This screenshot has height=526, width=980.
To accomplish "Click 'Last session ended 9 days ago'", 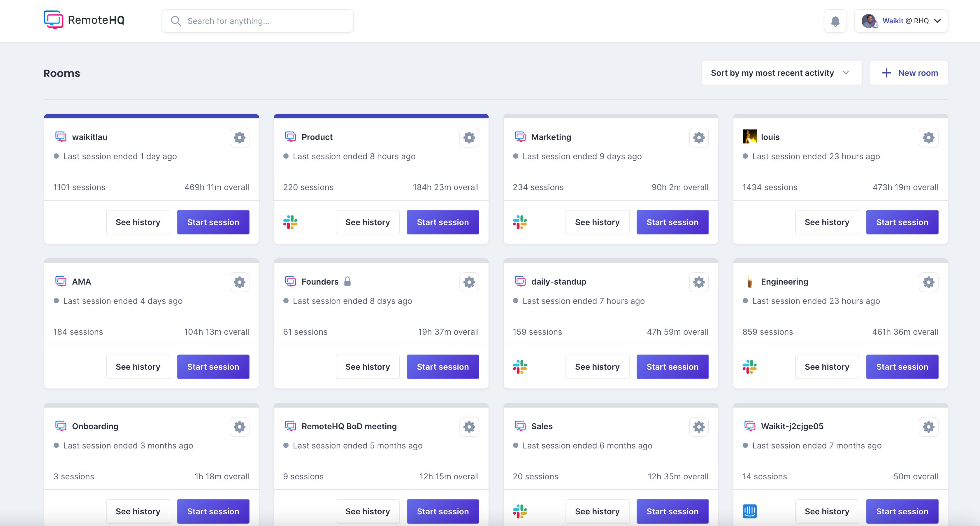I will 582,157.
